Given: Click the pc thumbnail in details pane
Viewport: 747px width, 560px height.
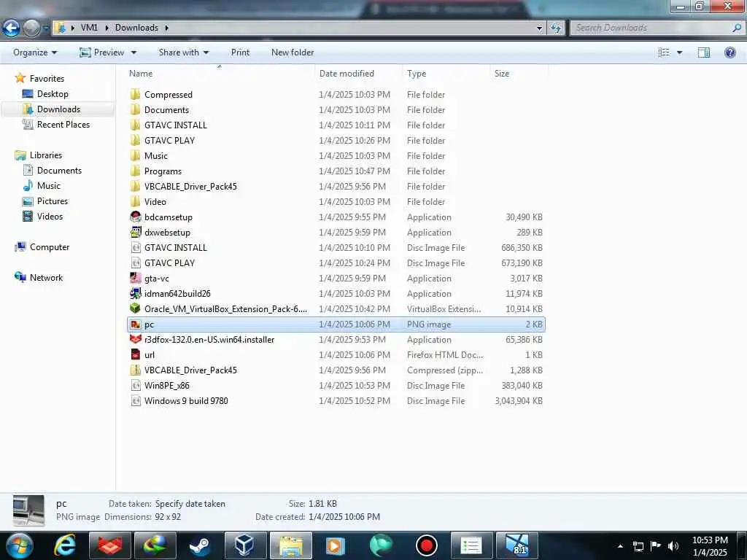Looking at the screenshot, I should [28, 510].
